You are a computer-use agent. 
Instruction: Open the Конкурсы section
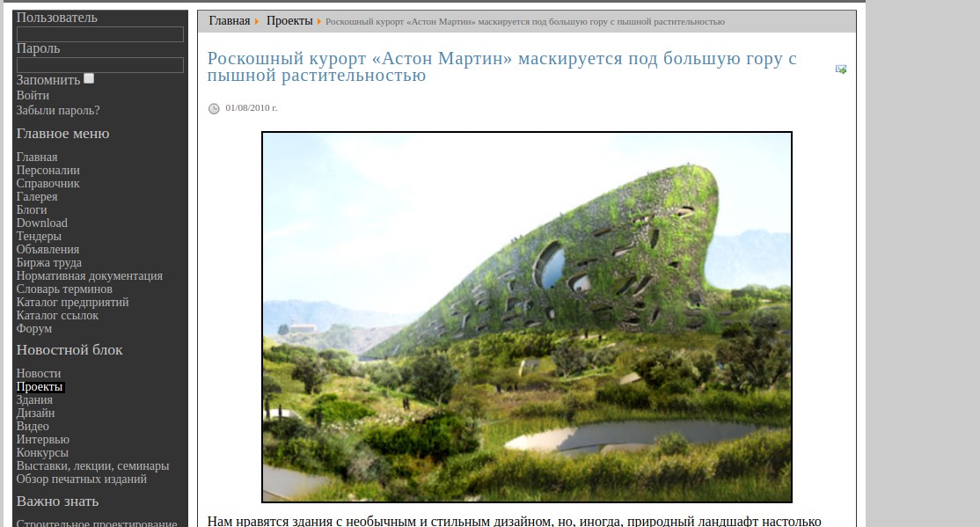[x=42, y=452]
